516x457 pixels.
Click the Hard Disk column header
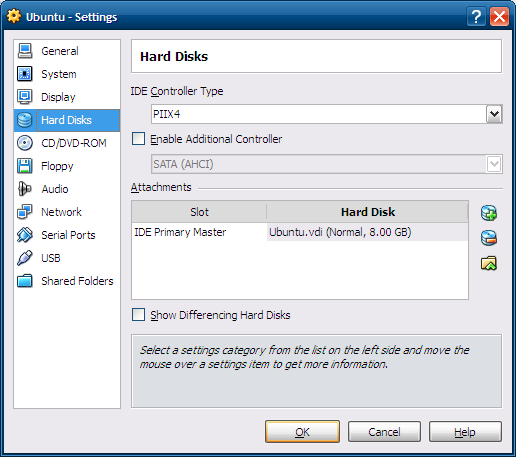pyautogui.click(x=367, y=212)
